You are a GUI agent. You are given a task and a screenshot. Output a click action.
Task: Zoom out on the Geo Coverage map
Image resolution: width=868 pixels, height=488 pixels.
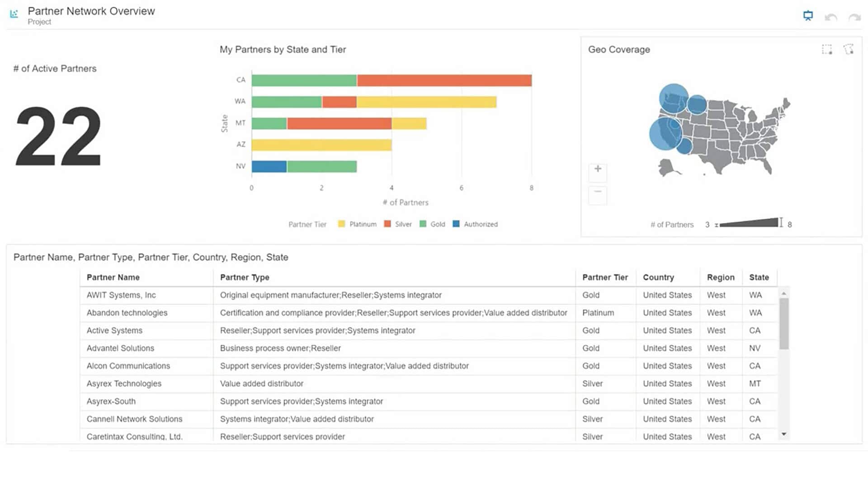[x=598, y=192]
